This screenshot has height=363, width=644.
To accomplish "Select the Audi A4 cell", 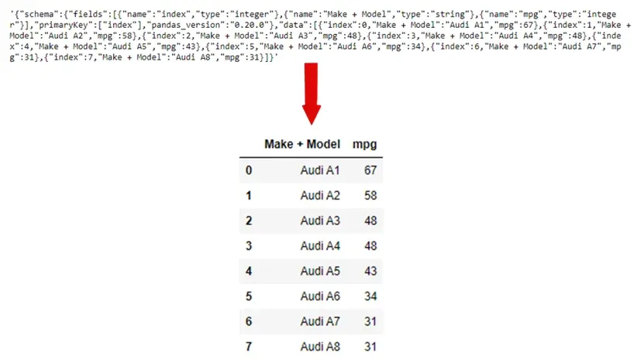I will (320, 246).
